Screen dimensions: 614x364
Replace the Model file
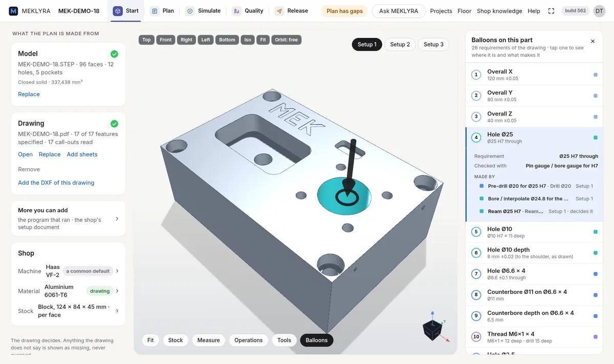(29, 94)
